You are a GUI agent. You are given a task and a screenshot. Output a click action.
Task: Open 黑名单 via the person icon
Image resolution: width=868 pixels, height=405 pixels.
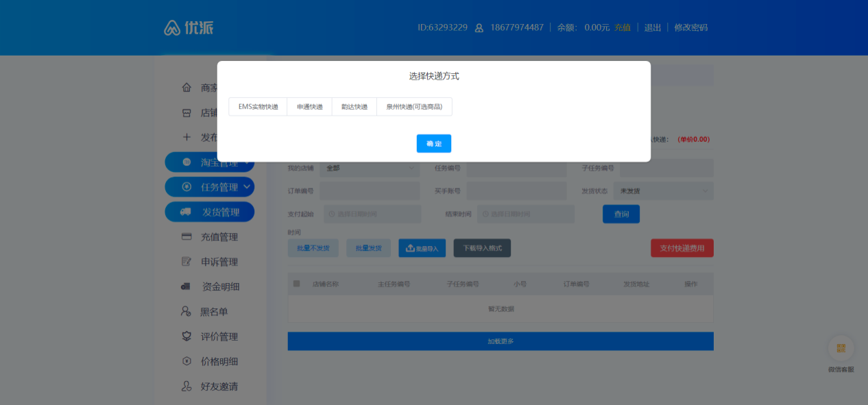(x=184, y=312)
